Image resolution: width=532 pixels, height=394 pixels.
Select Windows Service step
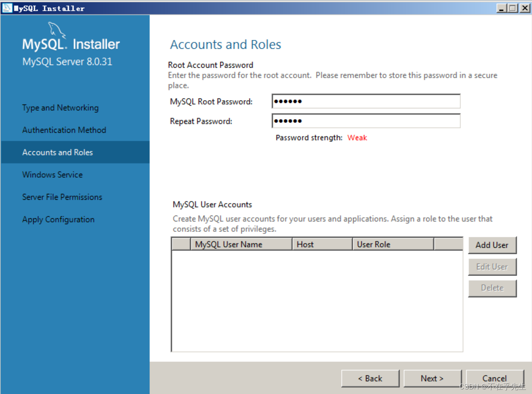52,175
